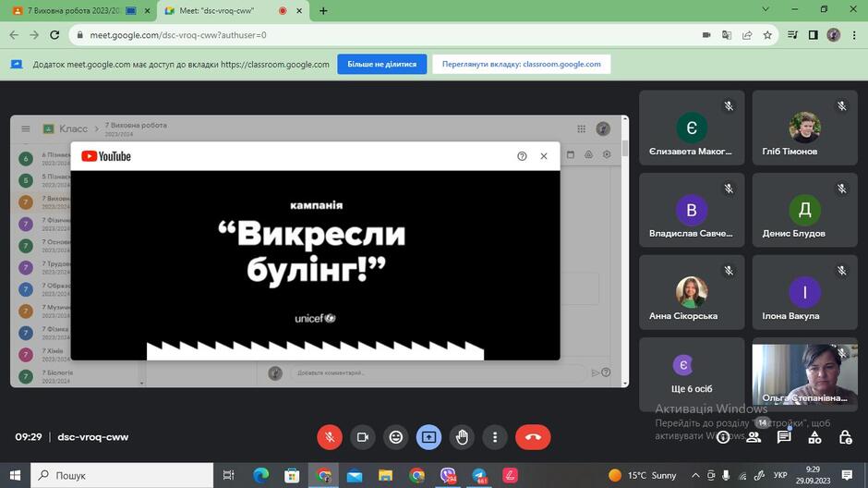Open File Explorer from taskbar
This screenshot has height=488, width=868.
click(385, 475)
